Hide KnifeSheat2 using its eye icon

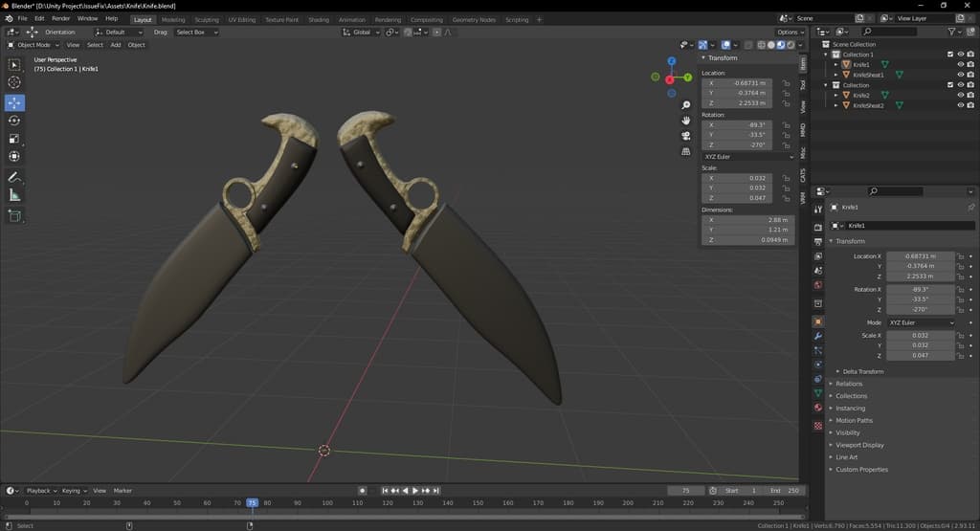[960, 105]
